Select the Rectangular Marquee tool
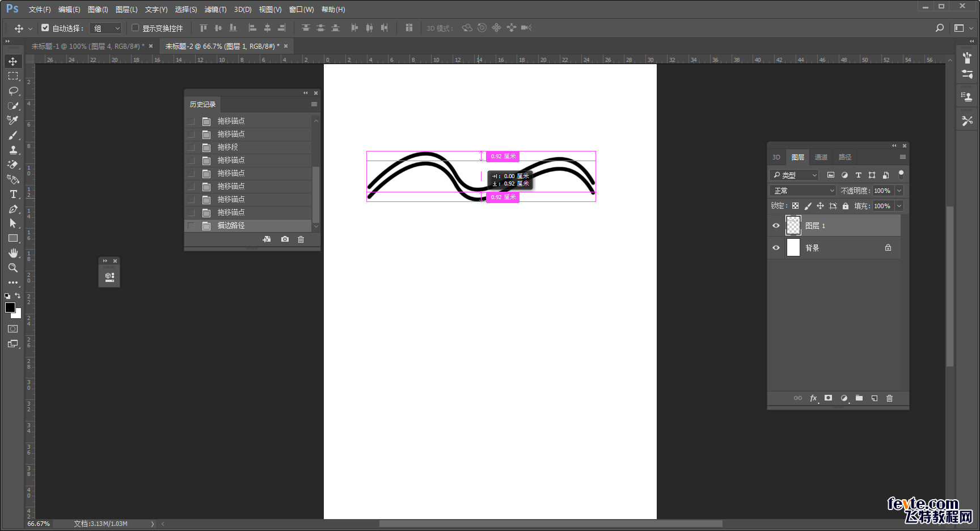The width and height of the screenshot is (980, 531). coord(13,76)
